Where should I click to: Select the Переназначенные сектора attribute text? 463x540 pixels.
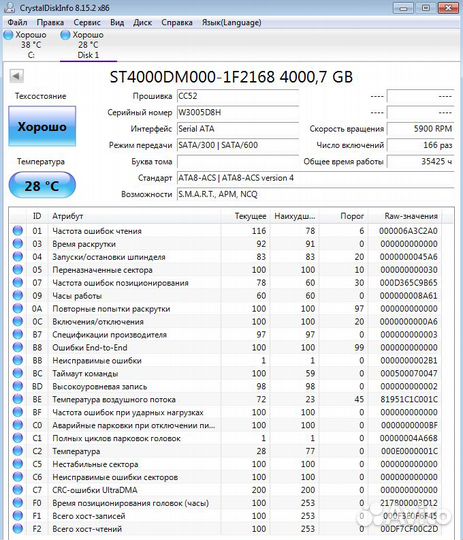102,270
